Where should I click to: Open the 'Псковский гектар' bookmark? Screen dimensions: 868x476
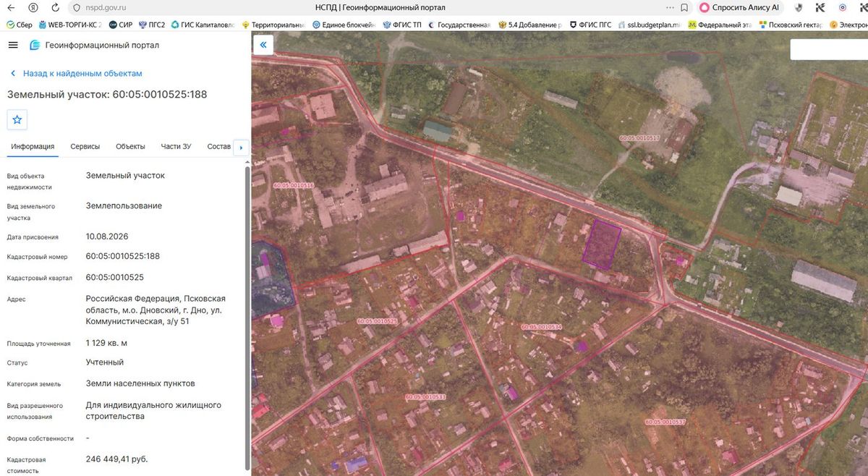791,25
